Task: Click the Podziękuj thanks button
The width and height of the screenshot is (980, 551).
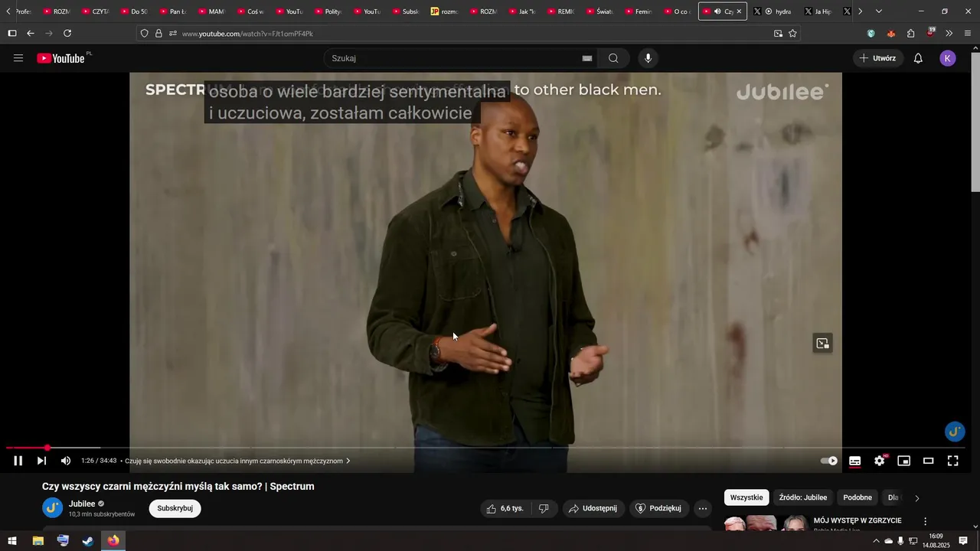Action: 658,508
